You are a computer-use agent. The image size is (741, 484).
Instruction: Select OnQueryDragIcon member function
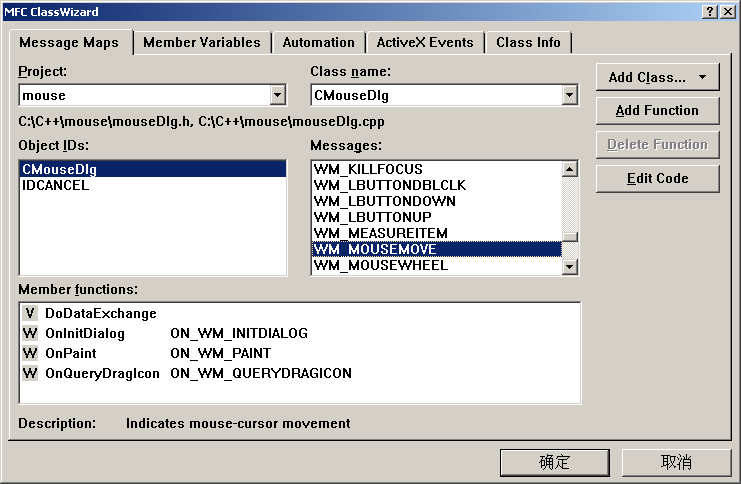[x=102, y=373]
